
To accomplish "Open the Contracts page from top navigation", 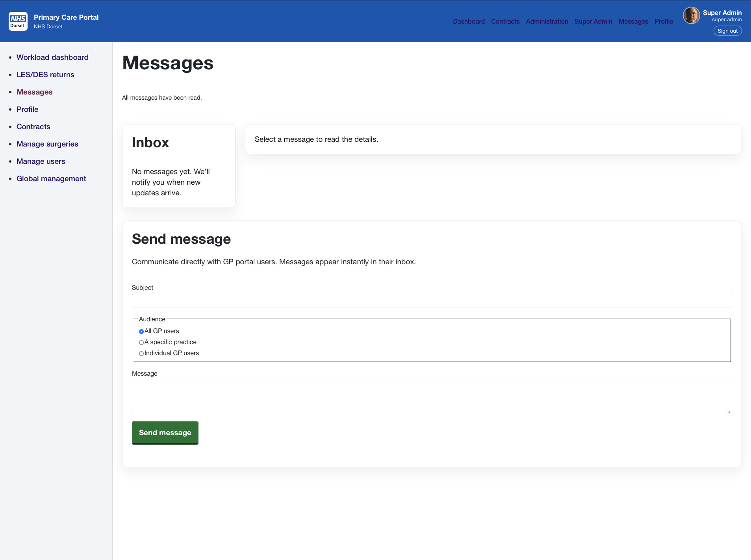I will tap(505, 22).
